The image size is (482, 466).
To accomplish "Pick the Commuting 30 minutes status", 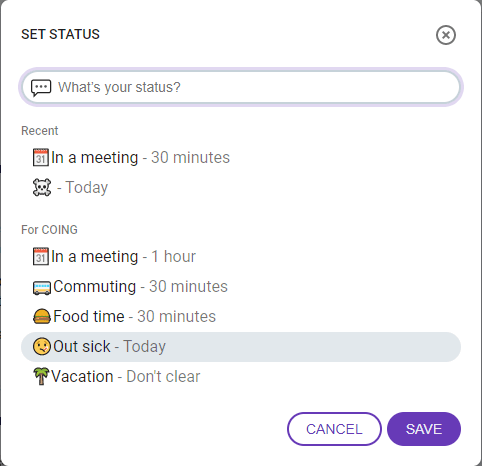I will [241, 287].
